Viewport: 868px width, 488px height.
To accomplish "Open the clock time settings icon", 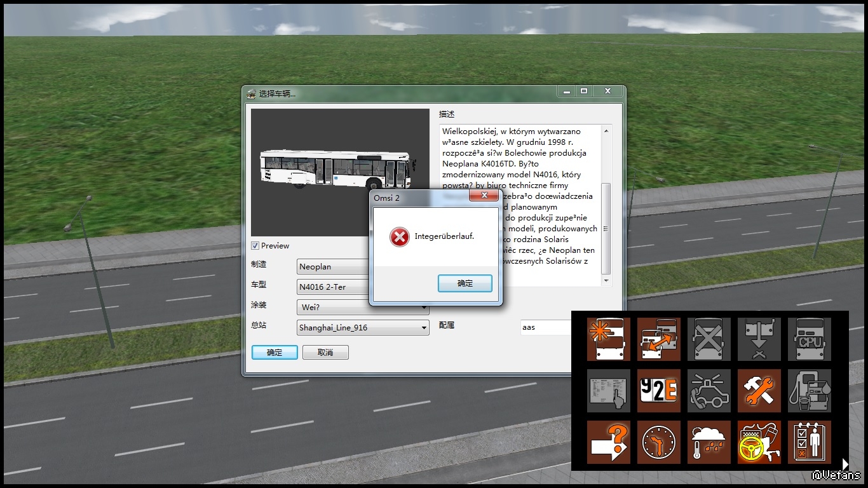I will [x=659, y=442].
